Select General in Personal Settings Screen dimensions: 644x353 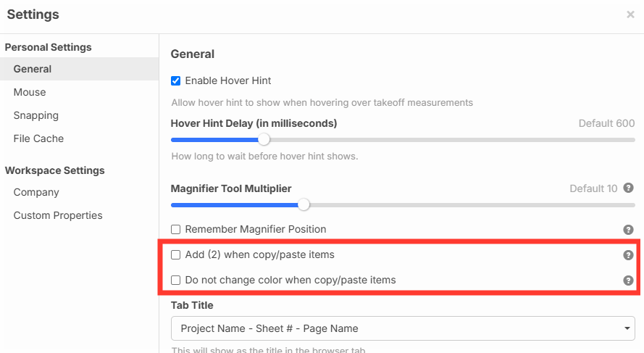[x=33, y=69]
